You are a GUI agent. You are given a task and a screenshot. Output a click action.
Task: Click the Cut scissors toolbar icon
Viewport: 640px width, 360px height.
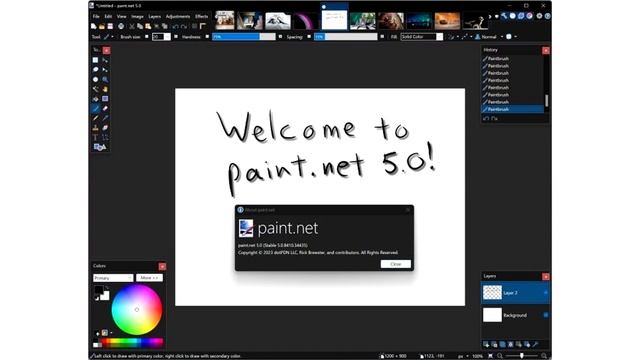(132, 26)
